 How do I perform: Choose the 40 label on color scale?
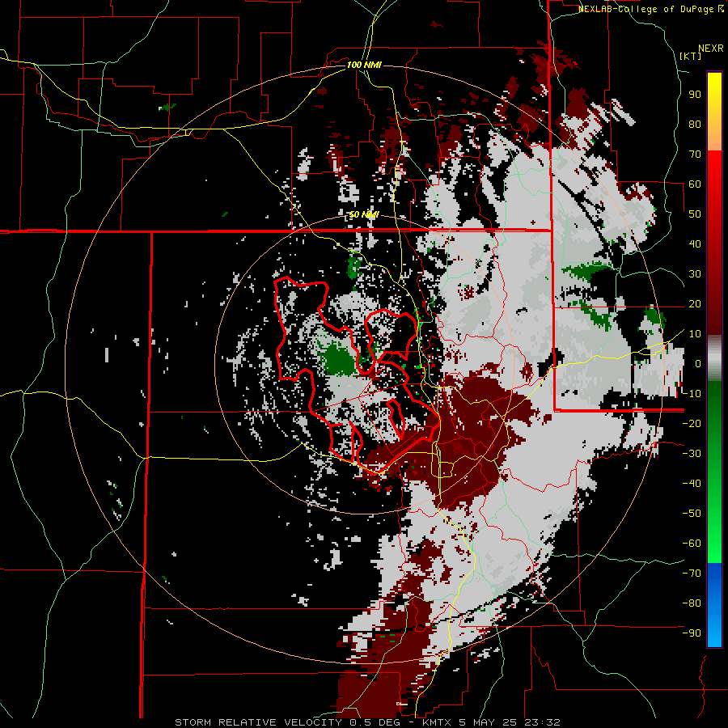pos(695,244)
